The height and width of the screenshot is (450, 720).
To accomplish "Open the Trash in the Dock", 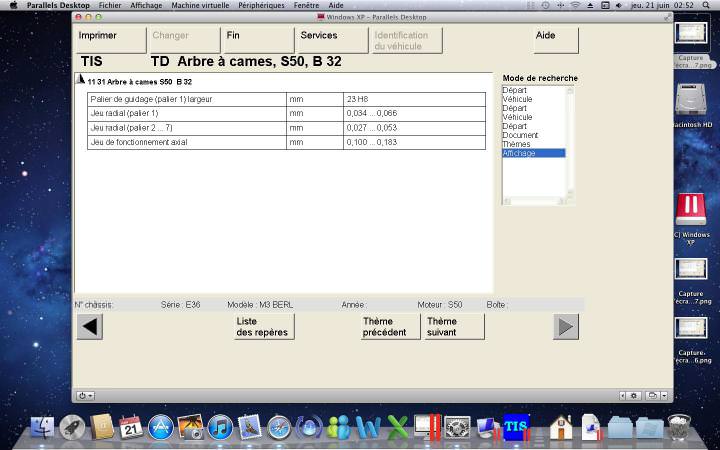I will pyautogui.click(x=679, y=427).
